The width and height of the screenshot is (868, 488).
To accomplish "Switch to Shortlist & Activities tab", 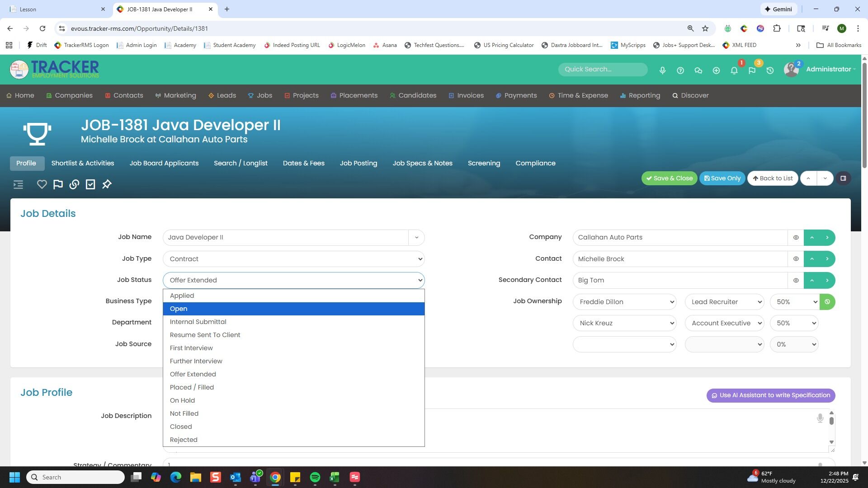I will [83, 164].
